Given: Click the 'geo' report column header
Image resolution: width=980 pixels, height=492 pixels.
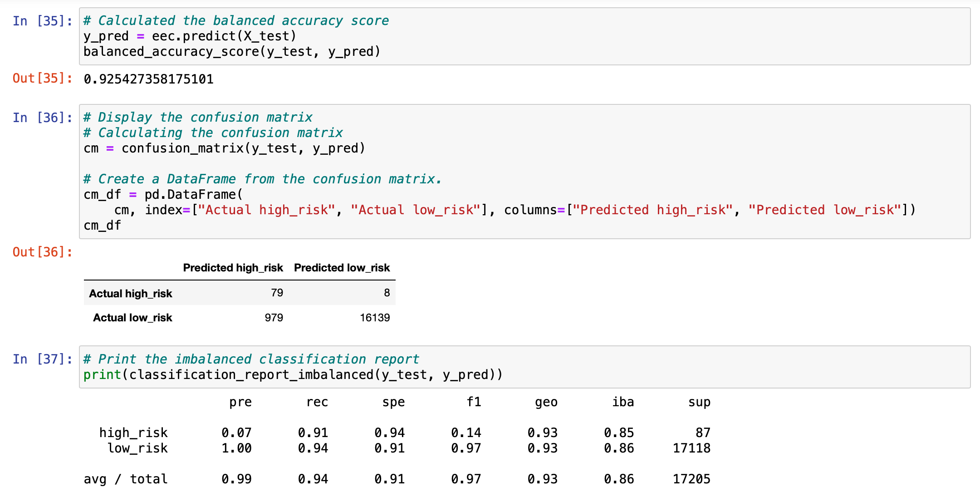Looking at the screenshot, I should (x=546, y=402).
